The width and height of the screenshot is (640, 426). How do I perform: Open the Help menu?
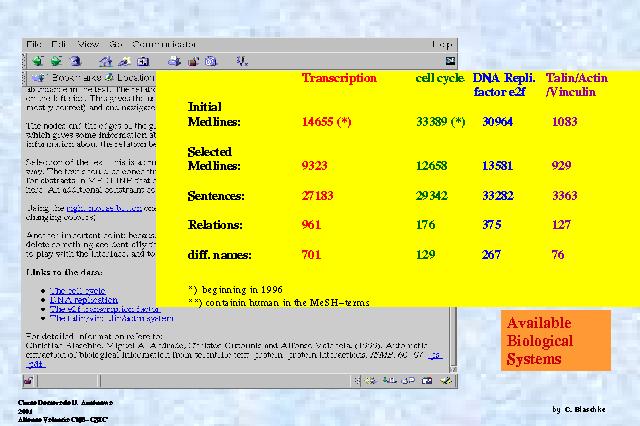pyautogui.click(x=442, y=44)
